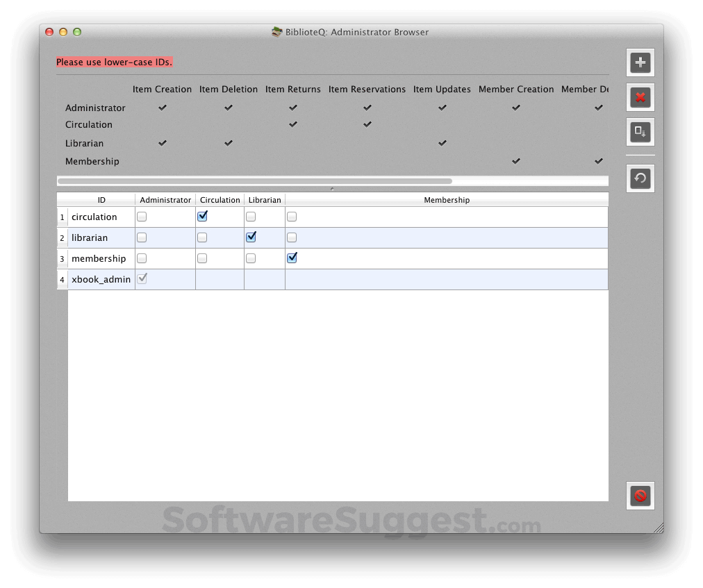Select the xbook_admin row number
This screenshot has height=588, width=703.
(x=62, y=278)
